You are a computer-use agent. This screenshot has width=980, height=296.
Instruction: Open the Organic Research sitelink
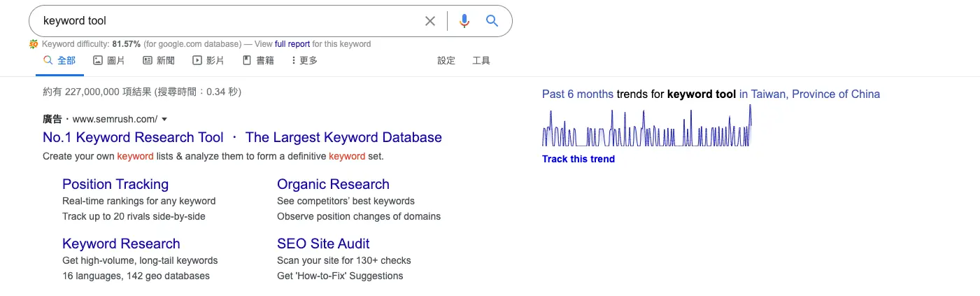click(333, 184)
